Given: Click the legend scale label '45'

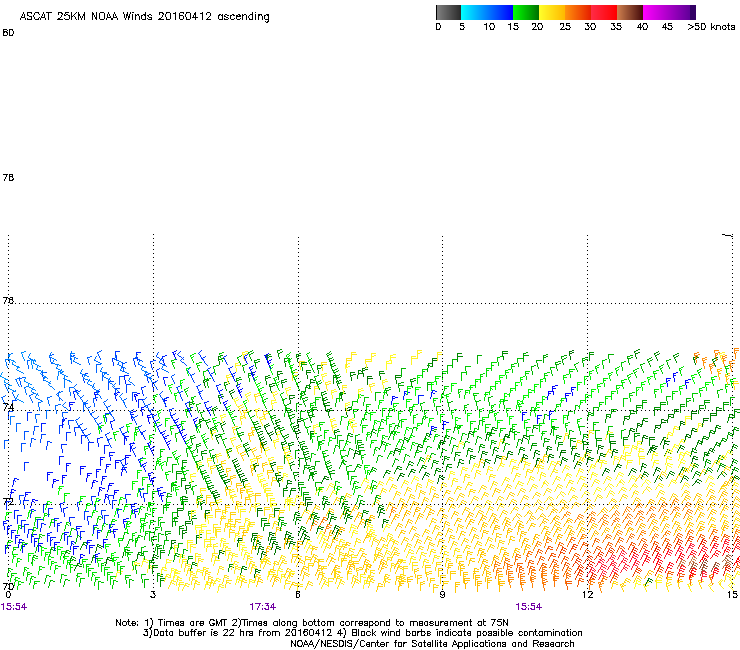Looking at the screenshot, I should point(667,27).
